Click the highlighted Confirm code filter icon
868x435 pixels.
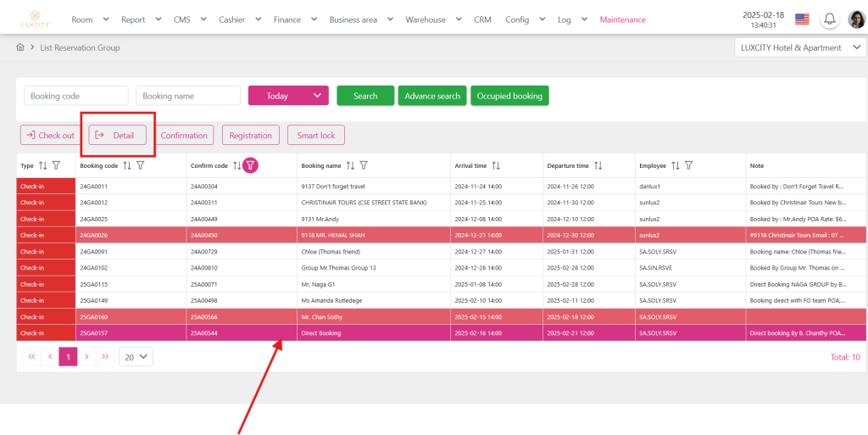251,166
